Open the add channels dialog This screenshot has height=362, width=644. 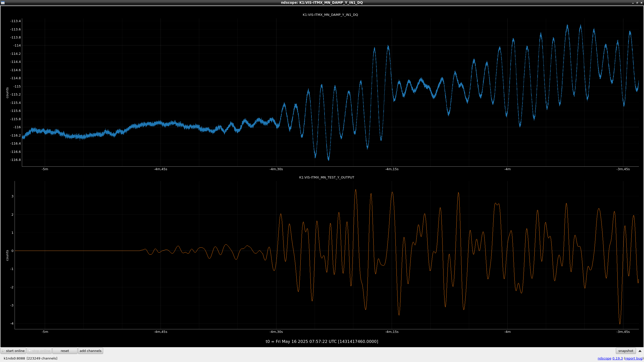tap(90, 351)
